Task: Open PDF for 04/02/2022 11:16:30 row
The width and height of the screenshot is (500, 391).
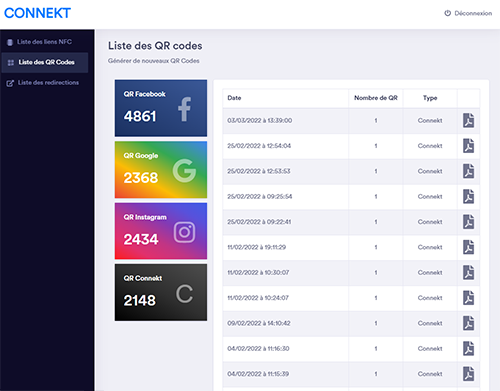Action: [468, 348]
